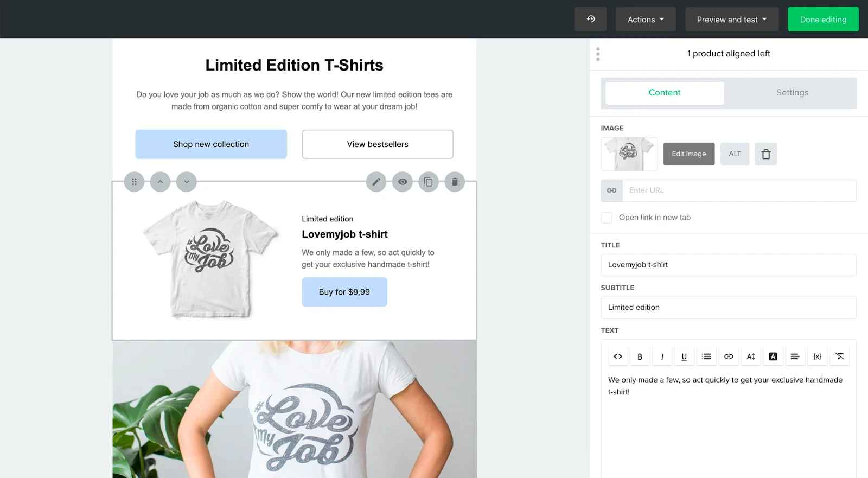
Task: Click the Done editing button
Action: 823,20
